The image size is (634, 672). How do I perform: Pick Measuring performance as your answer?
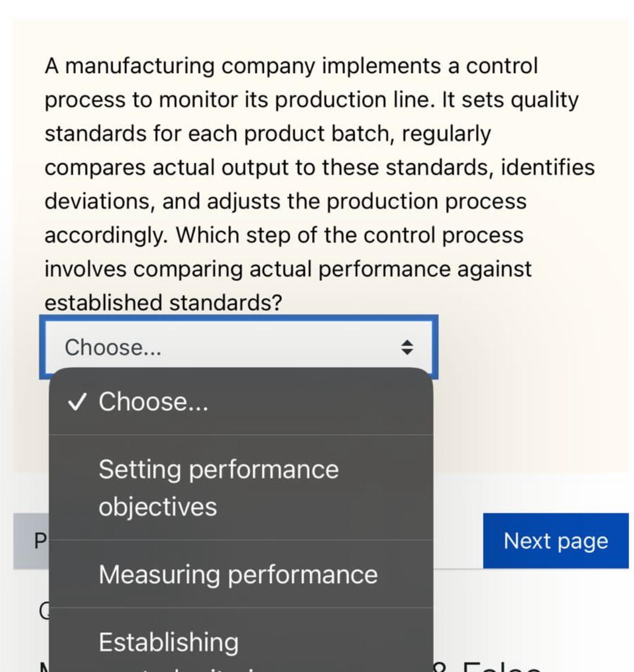(239, 574)
